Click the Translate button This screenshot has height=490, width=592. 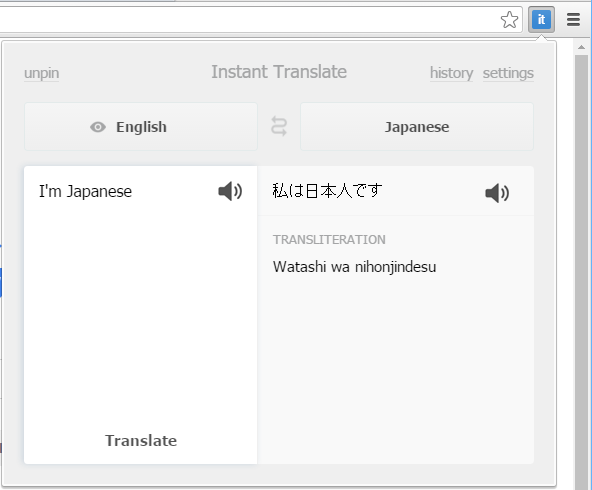click(x=141, y=441)
